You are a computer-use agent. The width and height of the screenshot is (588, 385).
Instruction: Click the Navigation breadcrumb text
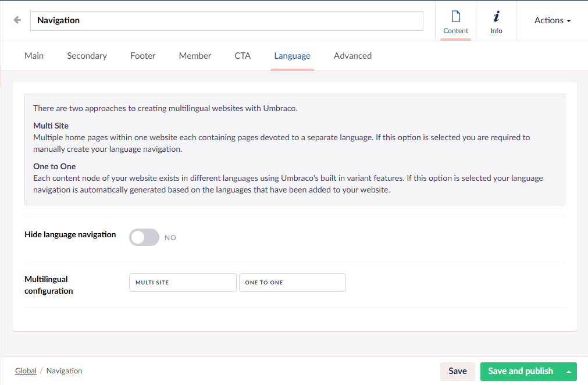tap(64, 371)
